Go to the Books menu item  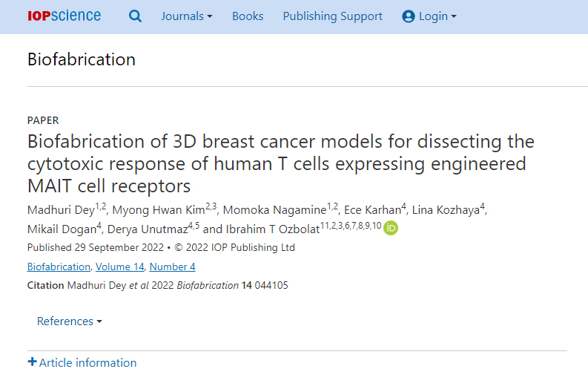tap(248, 16)
